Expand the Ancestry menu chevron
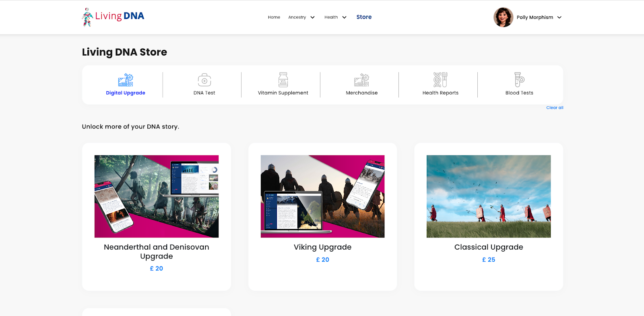 (312, 17)
